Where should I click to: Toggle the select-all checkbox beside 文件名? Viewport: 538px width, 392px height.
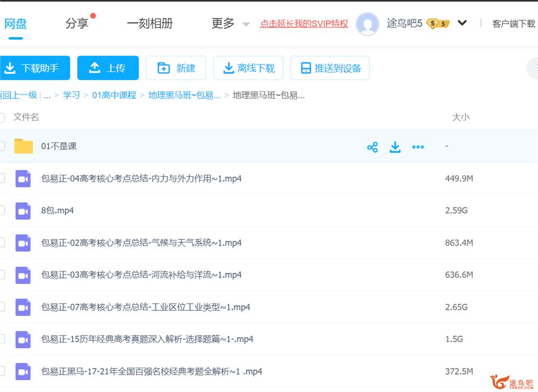click(2, 117)
